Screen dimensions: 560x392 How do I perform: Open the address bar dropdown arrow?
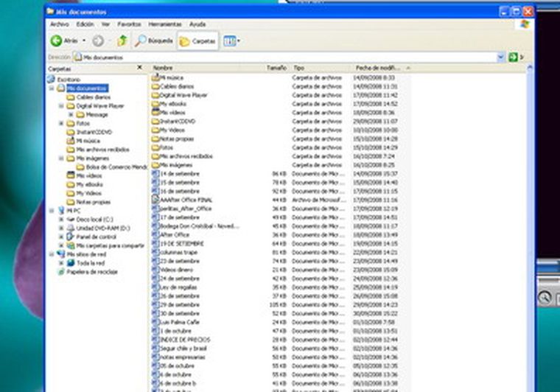pos(500,57)
